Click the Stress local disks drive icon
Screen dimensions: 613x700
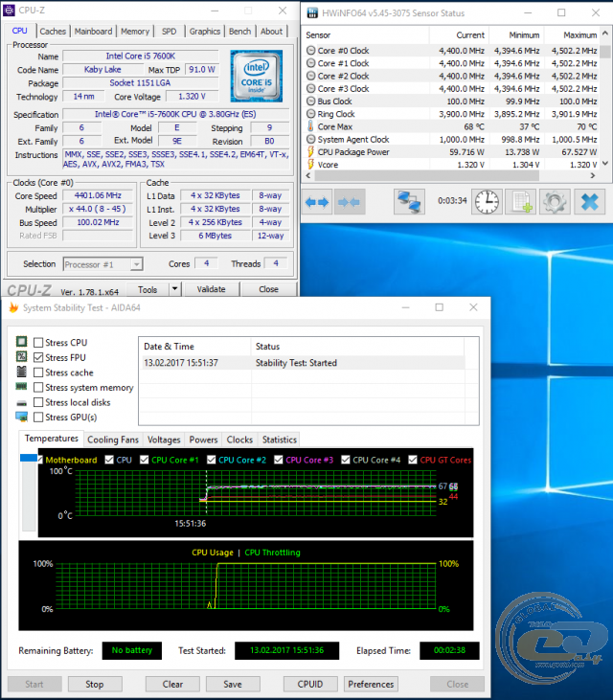(x=21, y=403)
